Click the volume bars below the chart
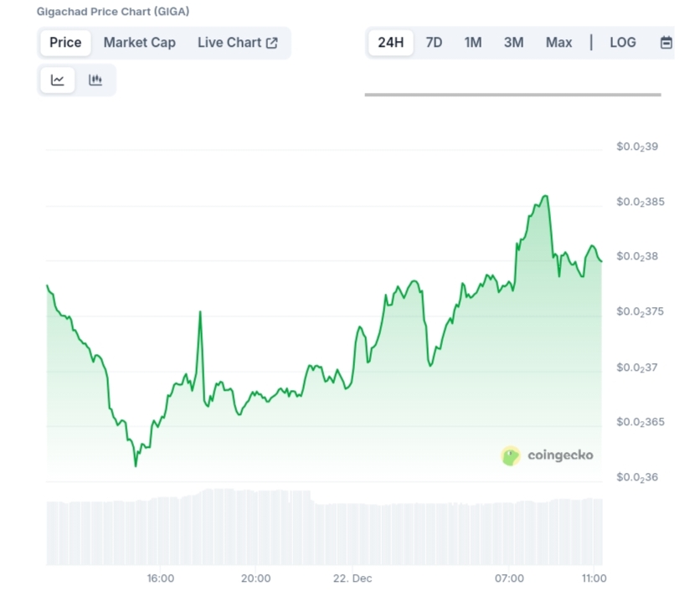700x596 pixels. [x=325, y=527]
